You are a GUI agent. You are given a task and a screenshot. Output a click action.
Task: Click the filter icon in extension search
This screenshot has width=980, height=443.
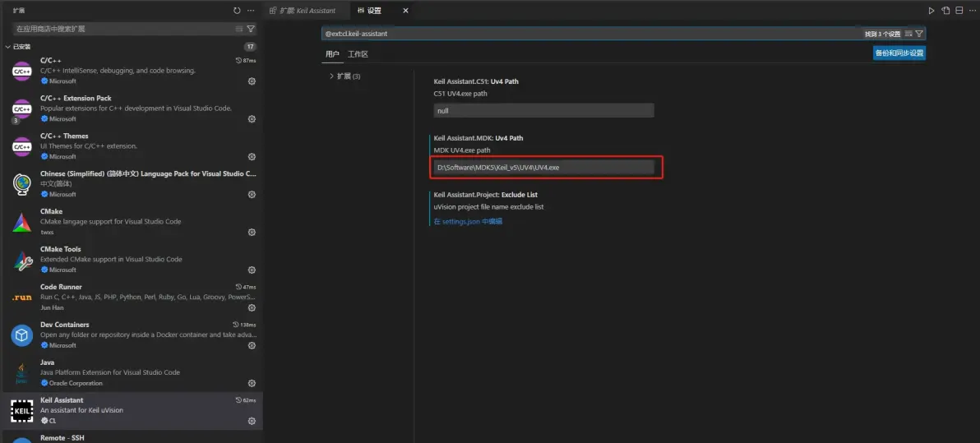coord(251,29)
